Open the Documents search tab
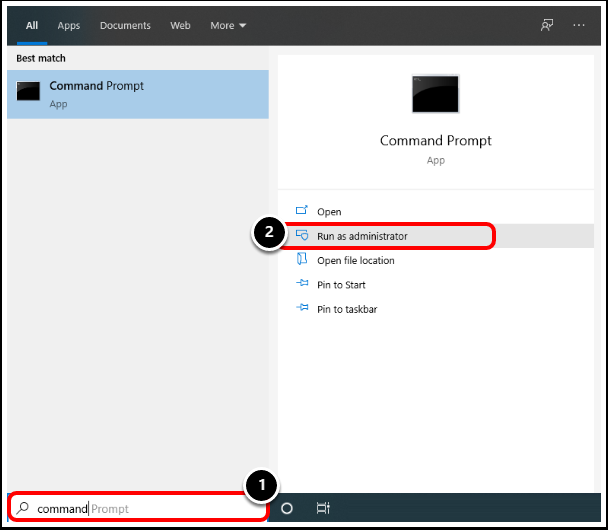The image size is (608, 530). (x=125, y=26)
